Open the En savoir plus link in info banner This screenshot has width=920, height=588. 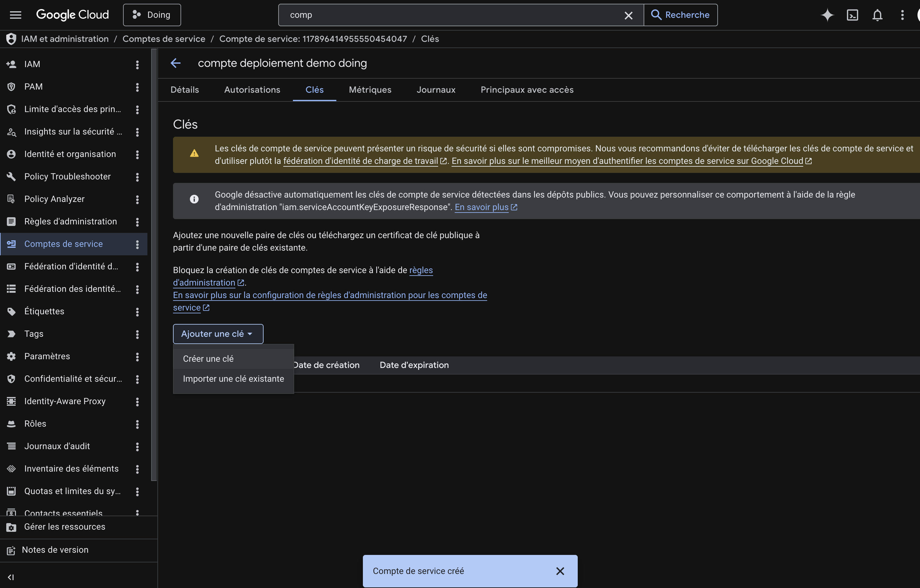pyautogui.click(x=482, y=207)
